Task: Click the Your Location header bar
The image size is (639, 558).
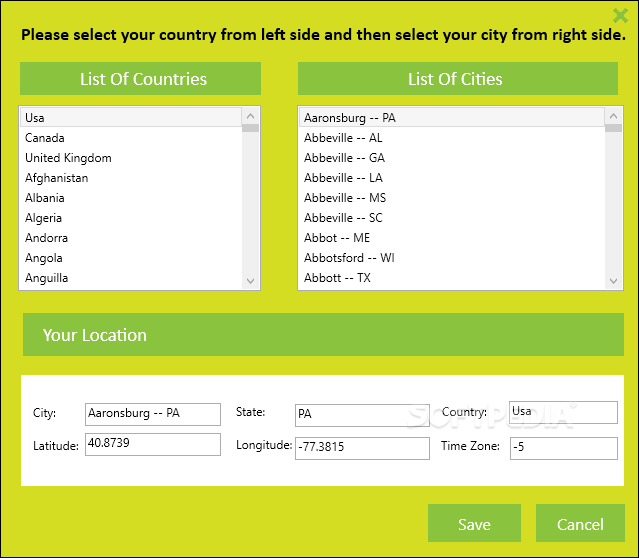Action: (323, 335)
